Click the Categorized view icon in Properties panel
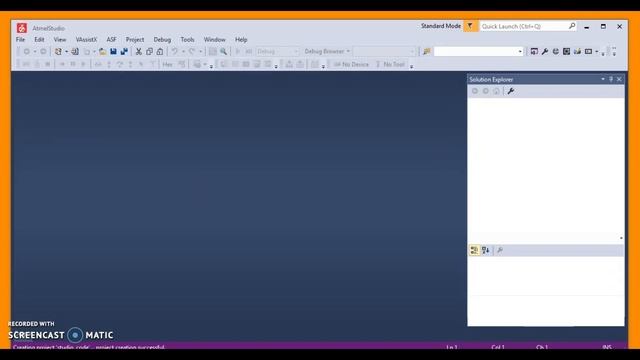The height and width of the screenshot is (360, 640). point(474,250)
